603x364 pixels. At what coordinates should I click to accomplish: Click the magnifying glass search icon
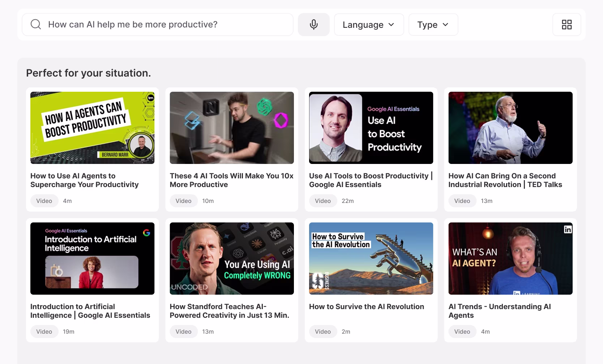(x=36, y=25)
